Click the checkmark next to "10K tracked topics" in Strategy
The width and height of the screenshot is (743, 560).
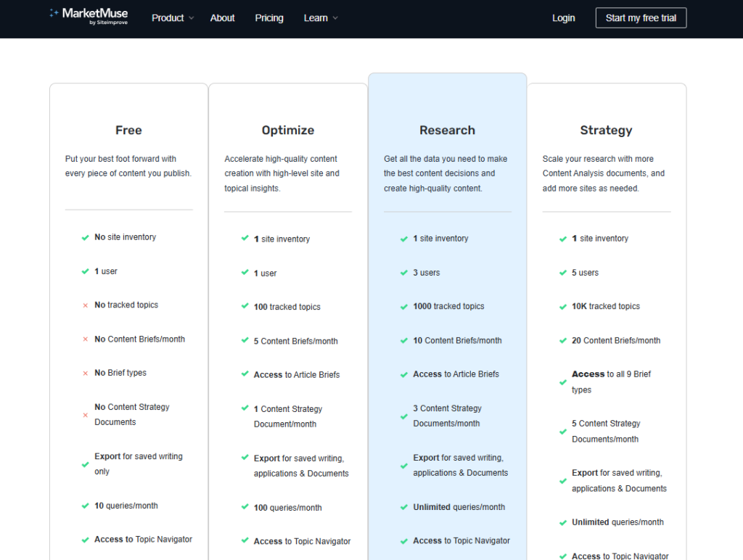(562, 306)
